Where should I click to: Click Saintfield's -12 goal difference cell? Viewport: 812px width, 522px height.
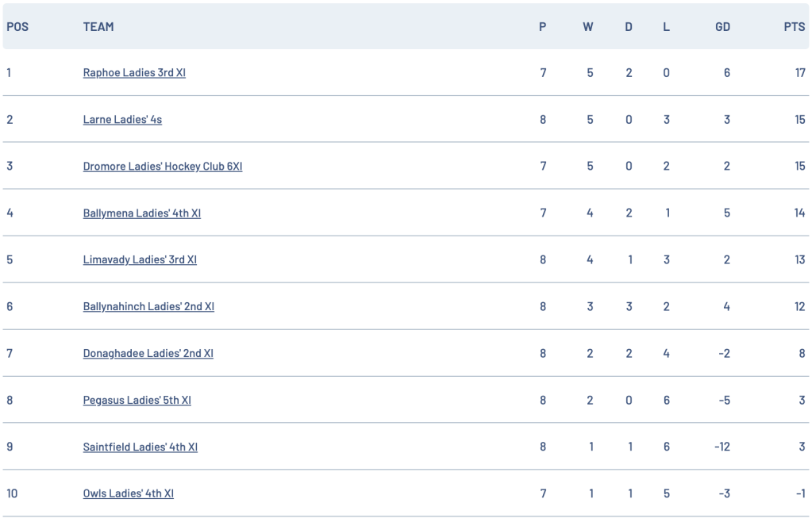click(x=722, y=447)
